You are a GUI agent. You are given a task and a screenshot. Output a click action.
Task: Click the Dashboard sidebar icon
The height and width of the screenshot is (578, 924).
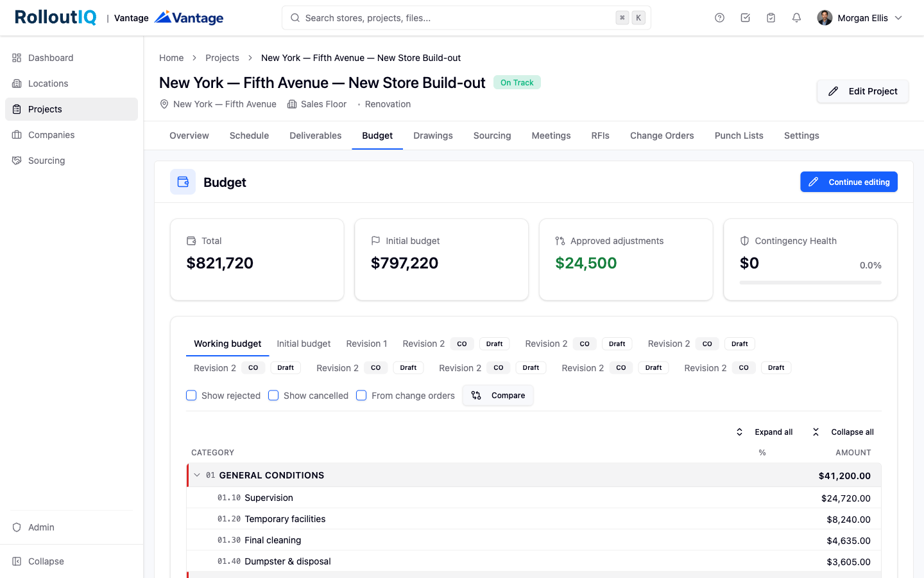17,58
